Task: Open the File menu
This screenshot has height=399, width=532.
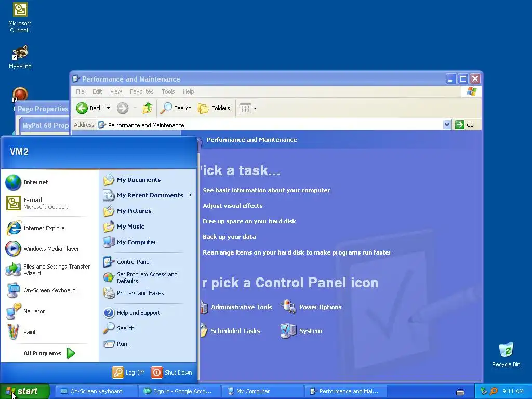Action: (80, 91)
